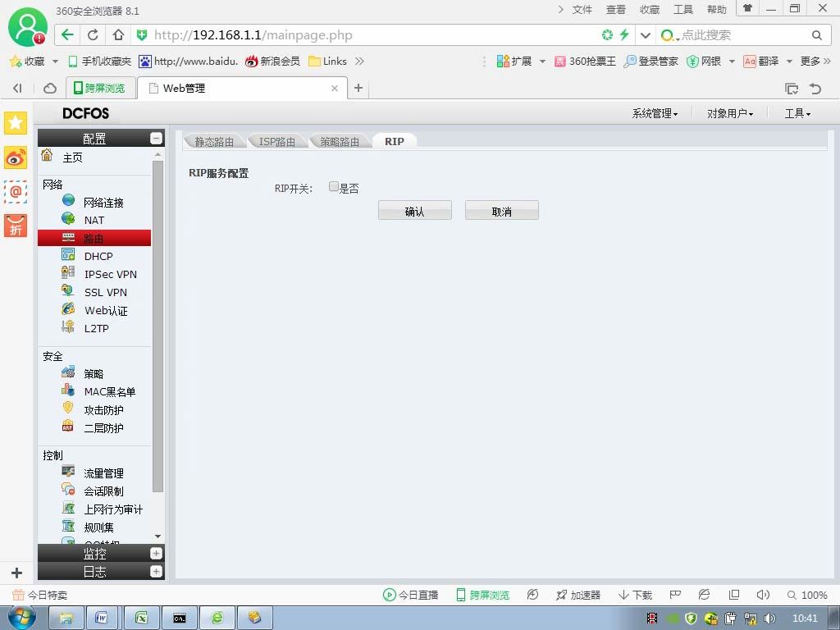Image resolution: width=840 pixels, height=630 pixels.
Task: Click the search magnifier icon
Action: pyautogui.click(x=816, y=35)
